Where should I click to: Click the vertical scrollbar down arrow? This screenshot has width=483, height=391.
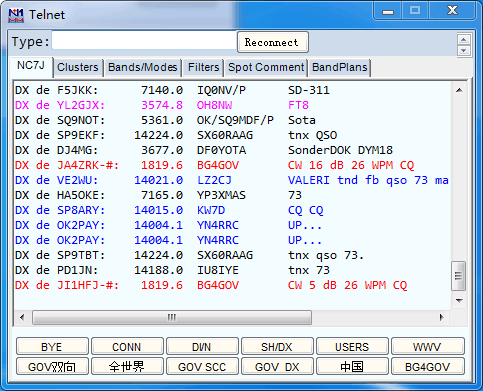point(459,300)
